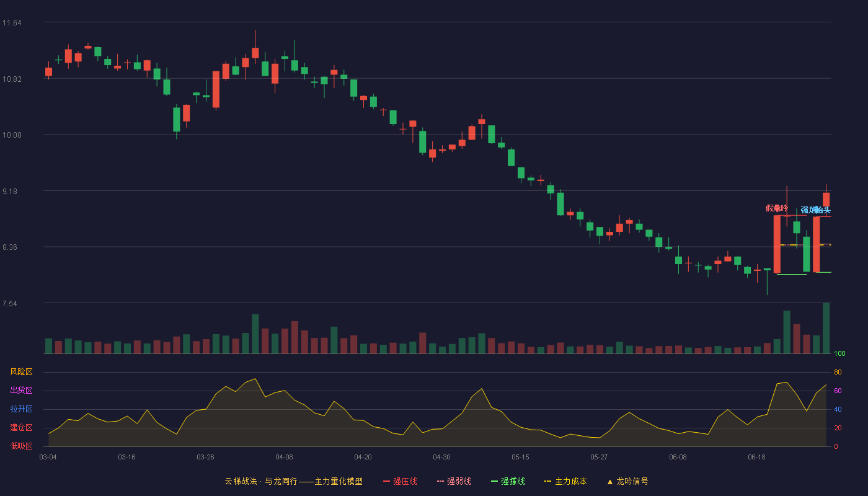
Task: Select the 出货区 zone label
Action: (22, 391)
